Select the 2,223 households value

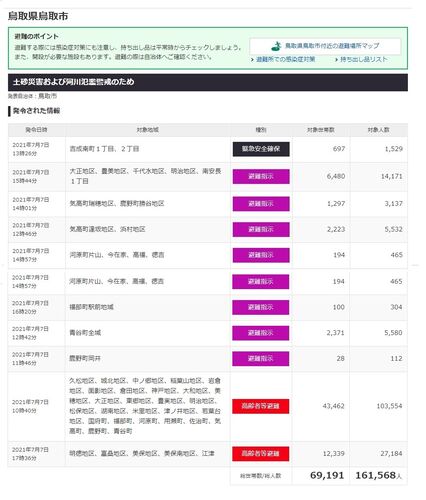pos(336,229)
